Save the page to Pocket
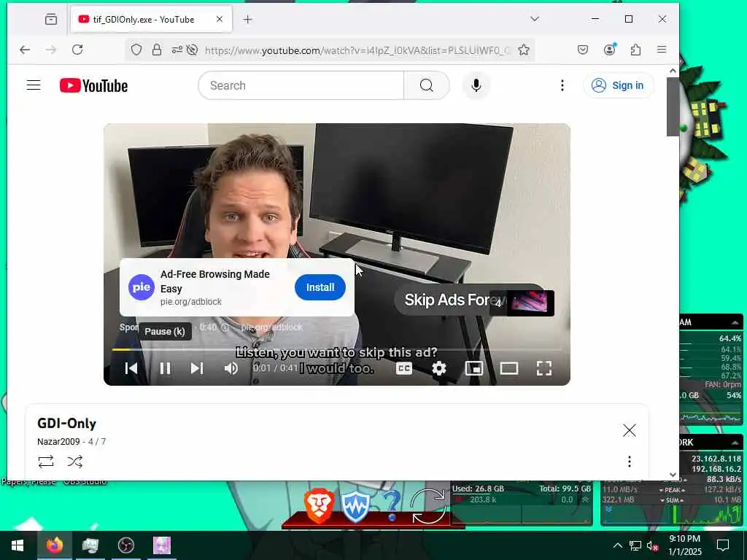The image size is (747, 560). tap(583, 50)
